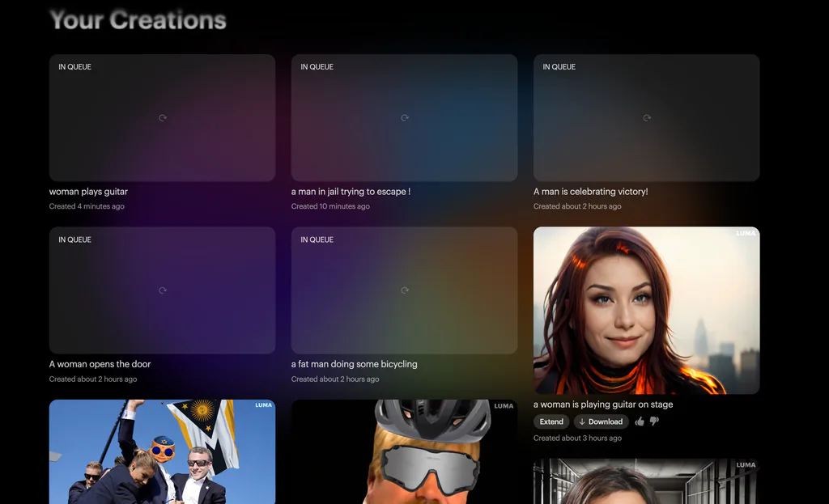This screenshot has height=504, width=829.
Task: Click 'Created 10 minutes ago' timestamp
Action: point(330,206)
